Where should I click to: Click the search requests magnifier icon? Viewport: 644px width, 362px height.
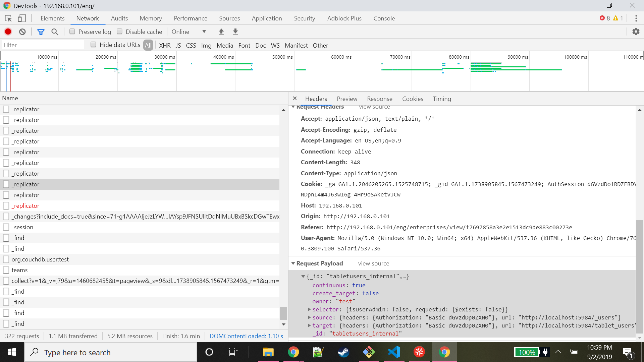tap(55, 31)
